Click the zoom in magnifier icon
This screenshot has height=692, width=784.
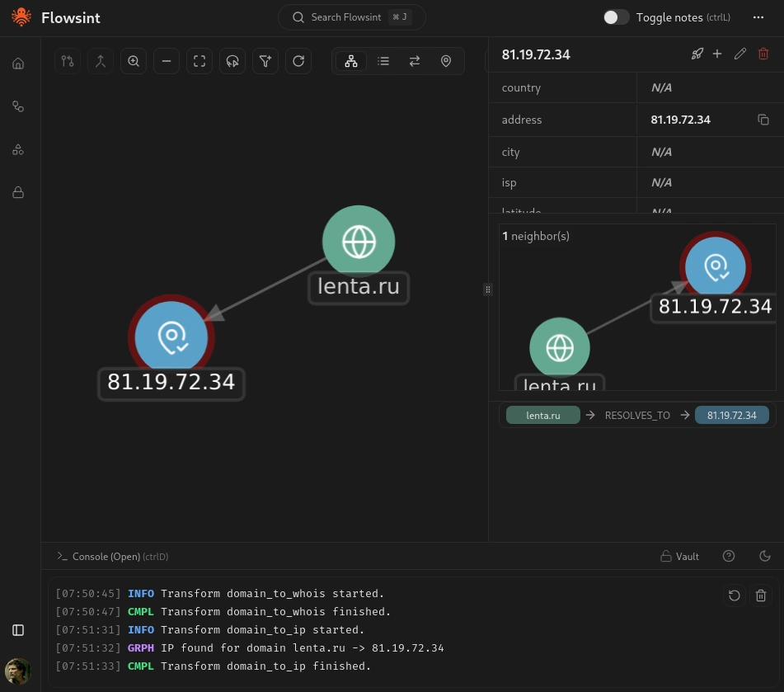[134, 61]
